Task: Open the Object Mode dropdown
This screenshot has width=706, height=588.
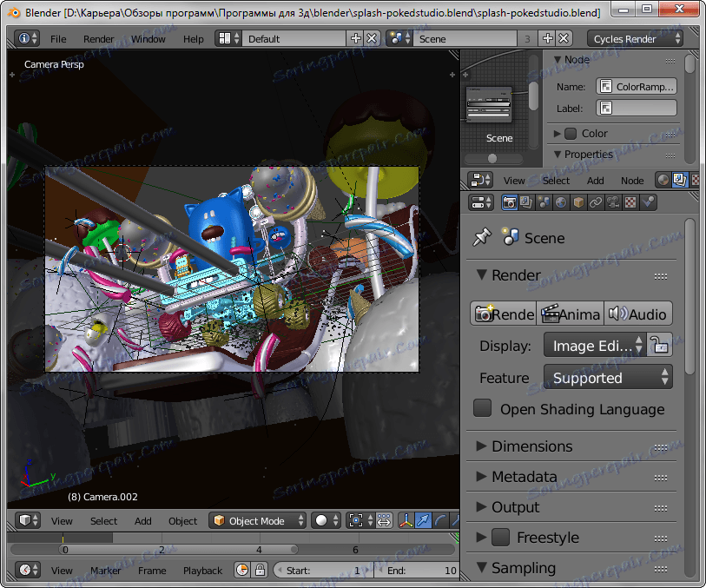Action: click(259, 521)
